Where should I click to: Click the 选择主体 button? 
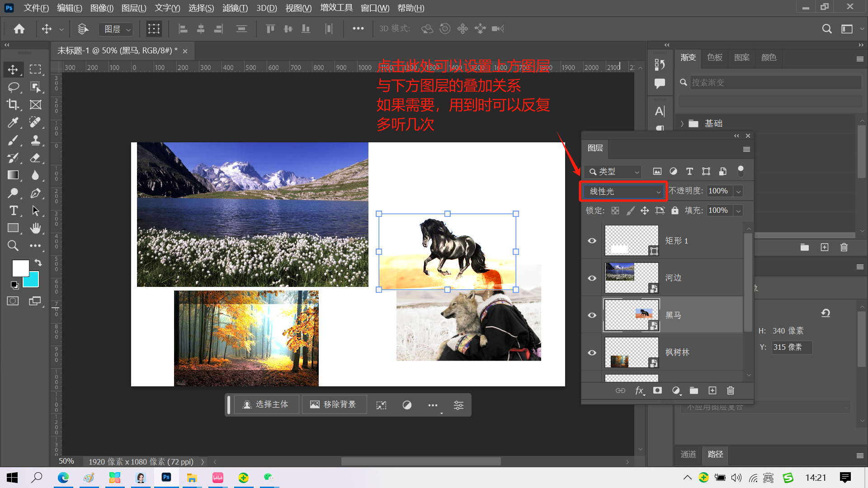[266, 404]
